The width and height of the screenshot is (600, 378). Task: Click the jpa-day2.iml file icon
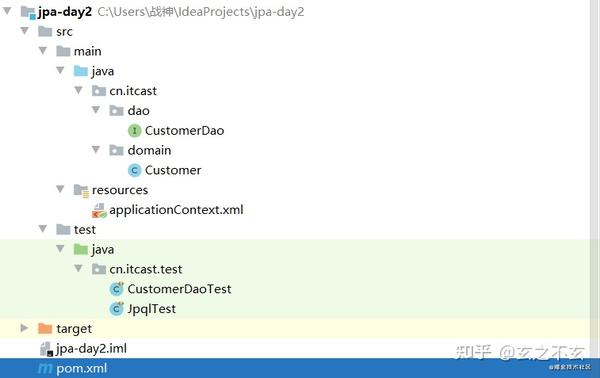(46, 349)
